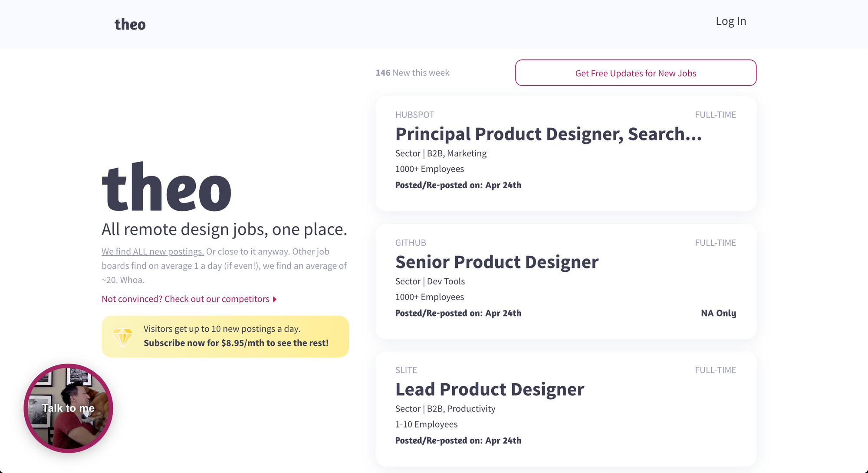Open the Lead Product Designer job title
Viewport: 868px width, 473px height.
[x=490, y=389]
